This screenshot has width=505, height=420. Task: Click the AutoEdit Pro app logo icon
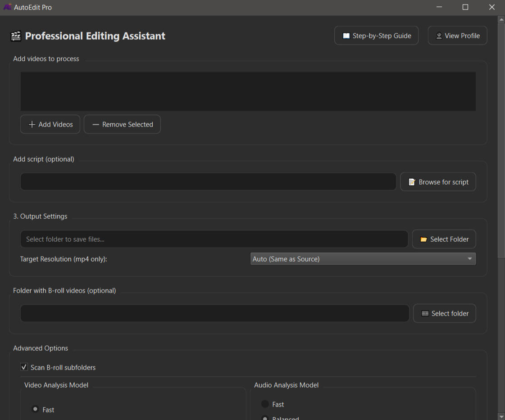[x=7, y=7]
